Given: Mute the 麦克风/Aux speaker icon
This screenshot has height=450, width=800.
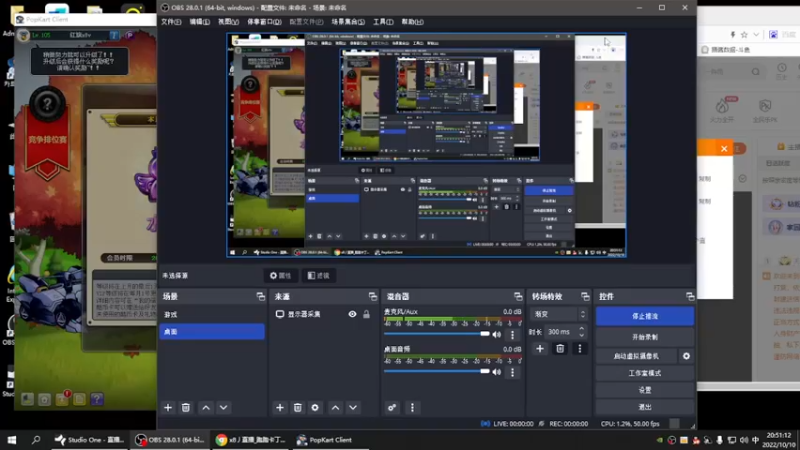Looking at the screenshot, I should point(497,335).
